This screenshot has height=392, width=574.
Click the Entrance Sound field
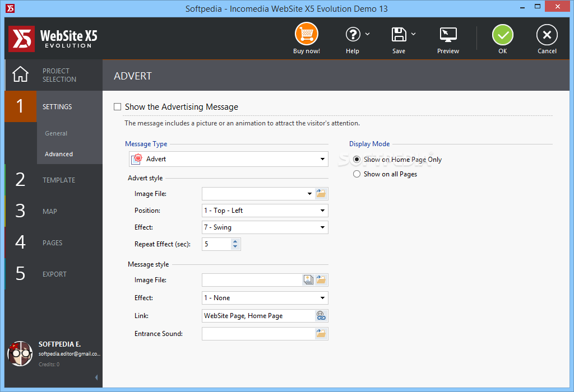click(x=258, y=334)
